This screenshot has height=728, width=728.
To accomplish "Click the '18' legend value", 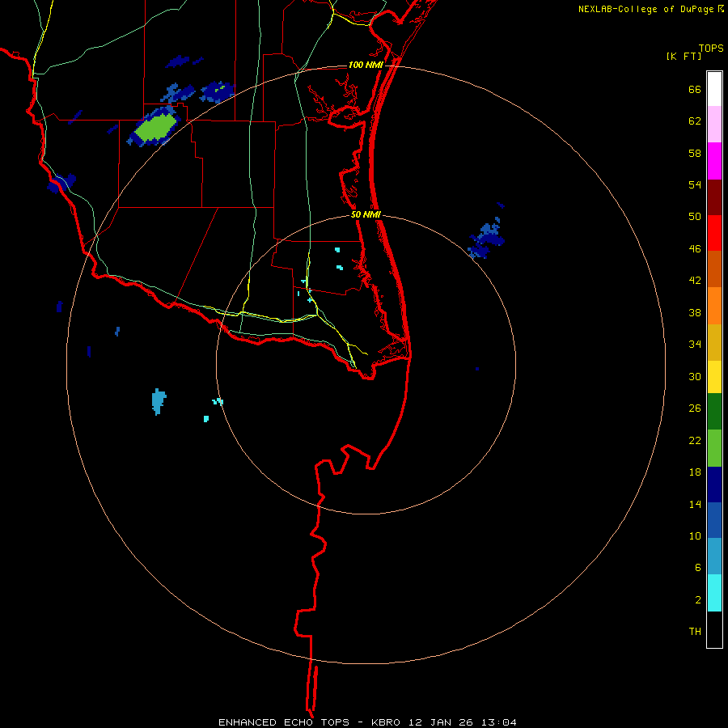I will pyautogui.click(x=695, y=472).
